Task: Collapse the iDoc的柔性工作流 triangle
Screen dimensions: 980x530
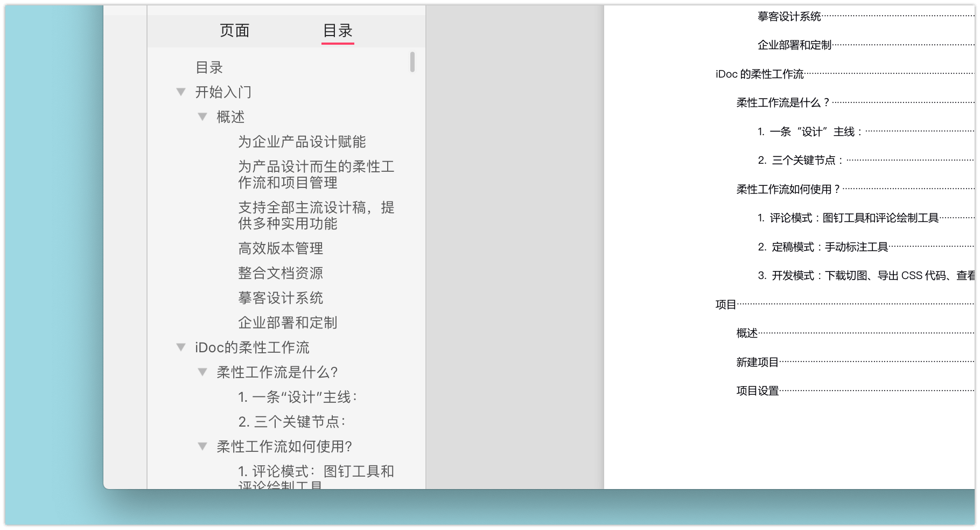Action: coord(181,347)
